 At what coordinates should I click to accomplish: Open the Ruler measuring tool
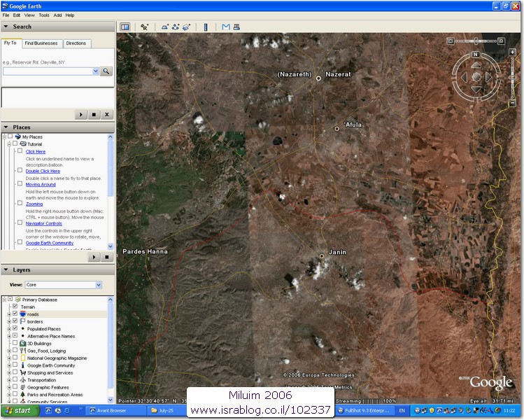click(x=206, y=27)
